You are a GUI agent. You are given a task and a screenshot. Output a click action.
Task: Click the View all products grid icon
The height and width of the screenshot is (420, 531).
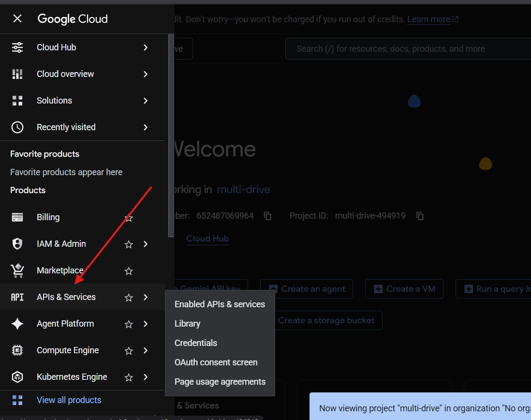tap(17, 400)
